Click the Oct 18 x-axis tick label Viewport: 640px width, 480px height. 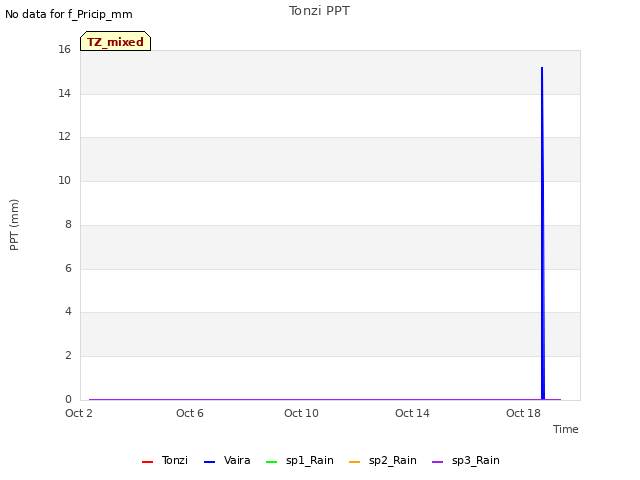pyautogui.click(x=523, y=413)
